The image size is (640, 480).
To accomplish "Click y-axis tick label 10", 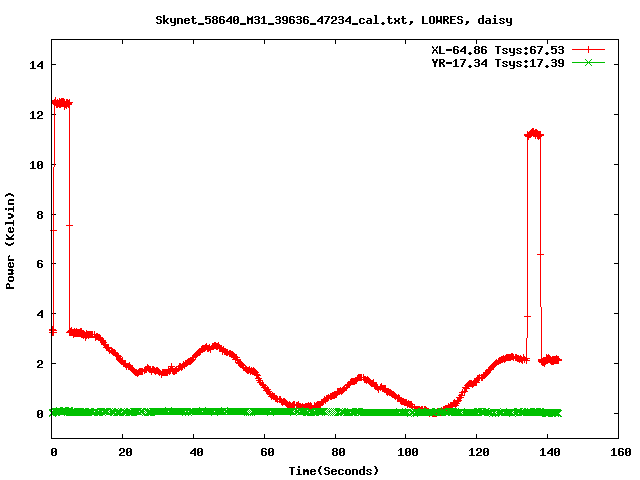I will pos(36,165).
